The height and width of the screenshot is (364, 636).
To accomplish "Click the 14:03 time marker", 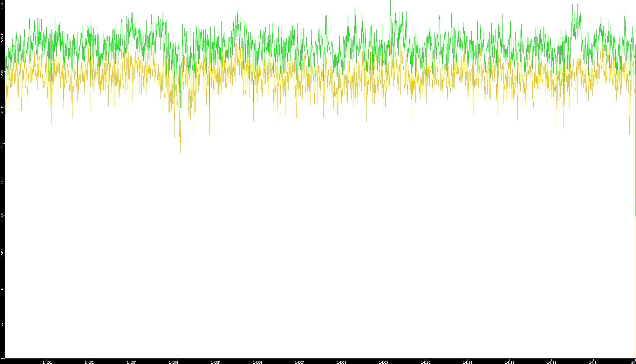I will click(x=131, y=362).
